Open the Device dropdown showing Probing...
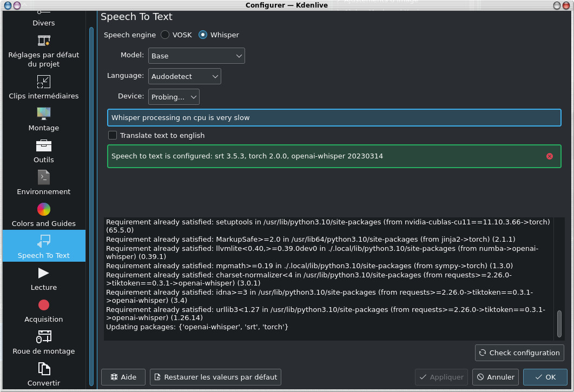Image resolution: width=574 pixels, height=392 pixels. tap(174, 97)
